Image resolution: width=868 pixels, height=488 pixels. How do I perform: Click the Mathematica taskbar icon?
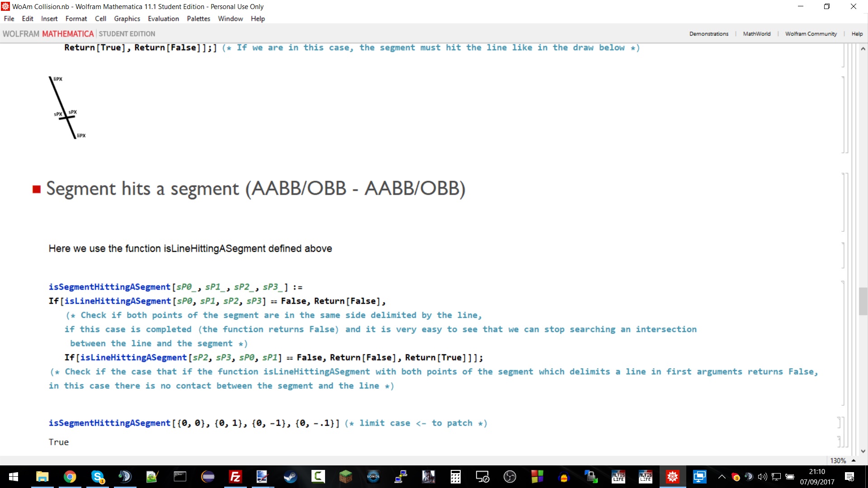click(x=672, y=477)
